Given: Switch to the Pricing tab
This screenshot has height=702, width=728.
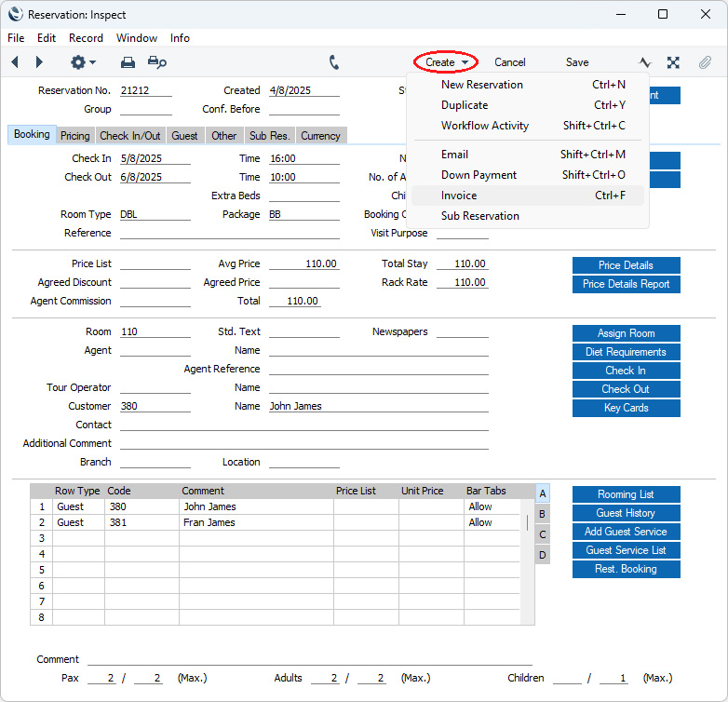Looking at the screenshot, I should click(x=74, y=136).
